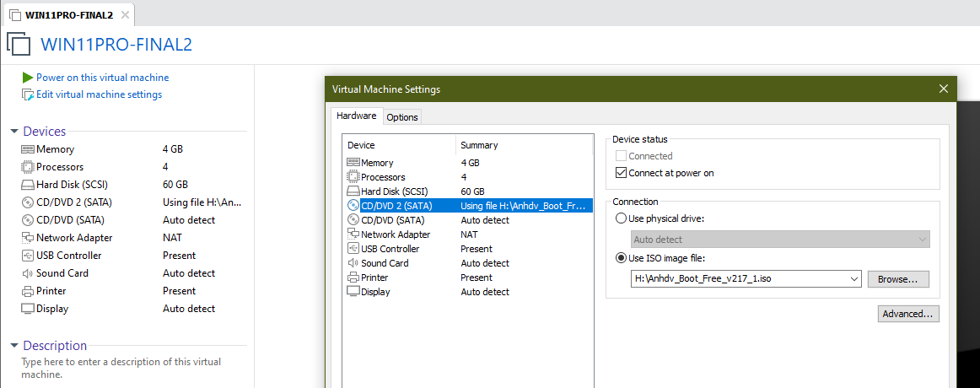The height and width of the screenshot is (388, 980).
Task: Select Processors row in settings list
Action: coord(468,177)
